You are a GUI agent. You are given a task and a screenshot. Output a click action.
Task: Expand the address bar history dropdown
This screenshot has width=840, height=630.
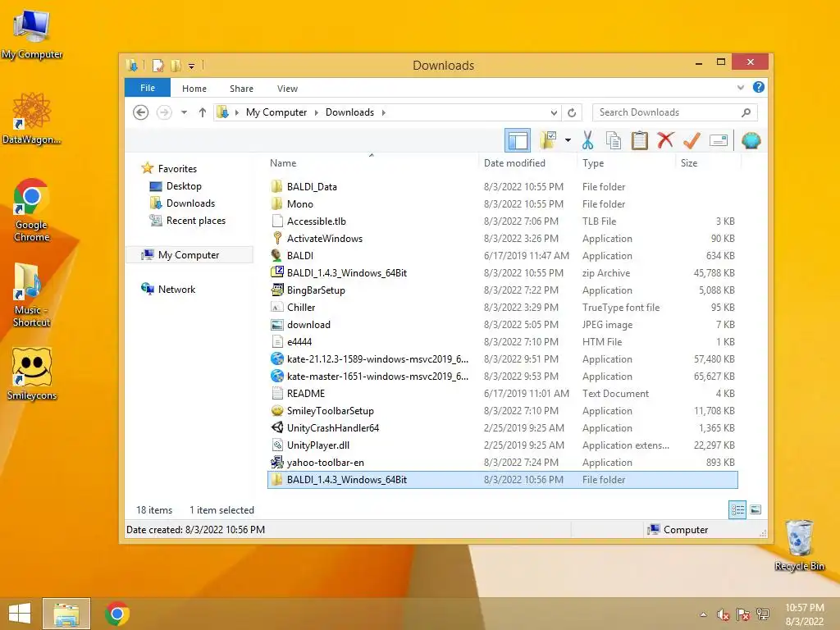coord(554,112)
